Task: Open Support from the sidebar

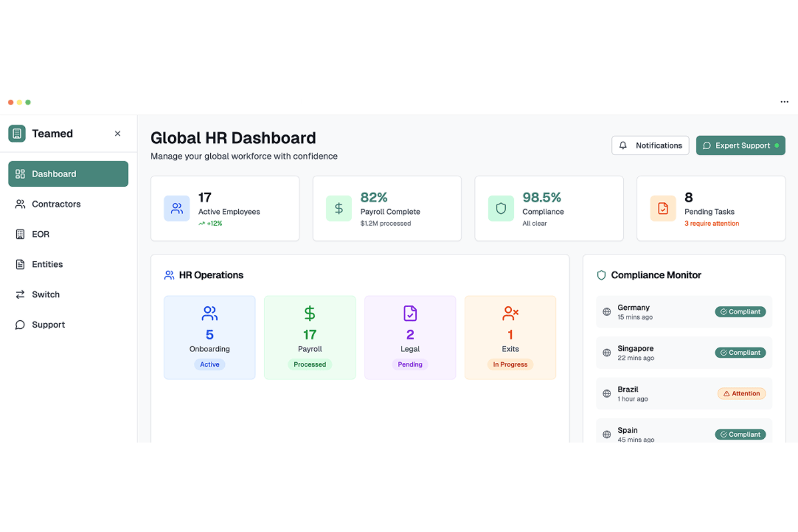Action: (68, 324)
